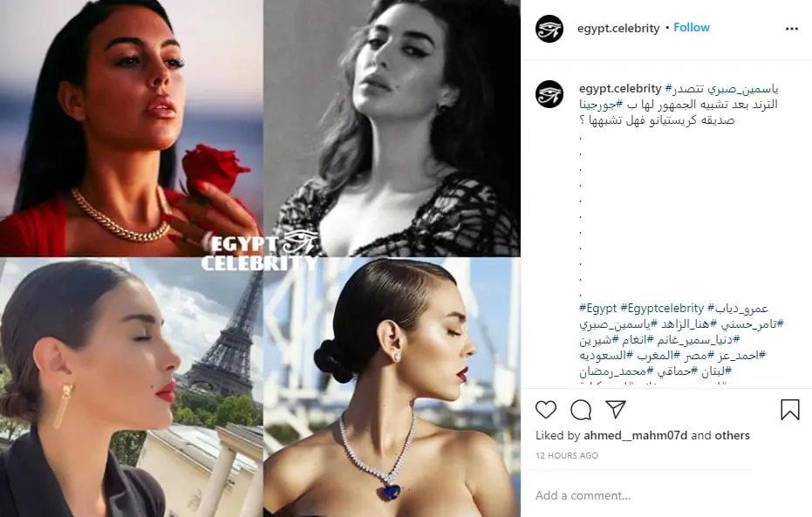Open egypt.celebrity username in post header

tap(618, 29)
